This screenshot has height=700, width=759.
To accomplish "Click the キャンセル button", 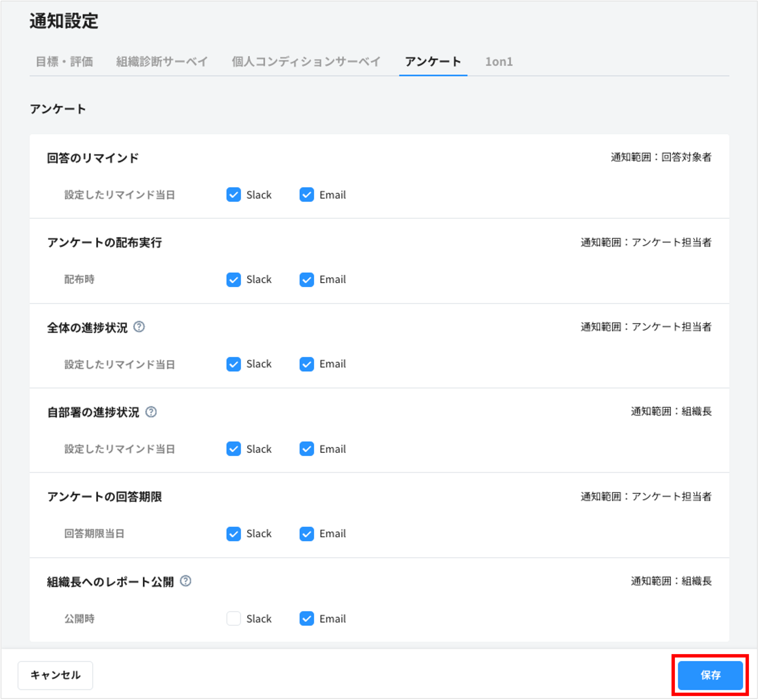I will (55, 675).
